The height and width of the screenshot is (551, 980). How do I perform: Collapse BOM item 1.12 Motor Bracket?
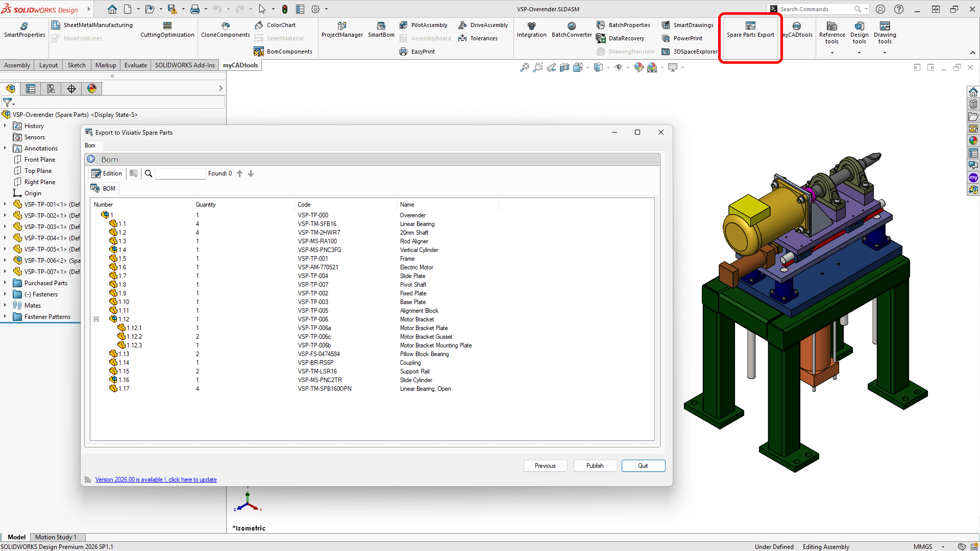pyautogui.click(x=96, y=319)
